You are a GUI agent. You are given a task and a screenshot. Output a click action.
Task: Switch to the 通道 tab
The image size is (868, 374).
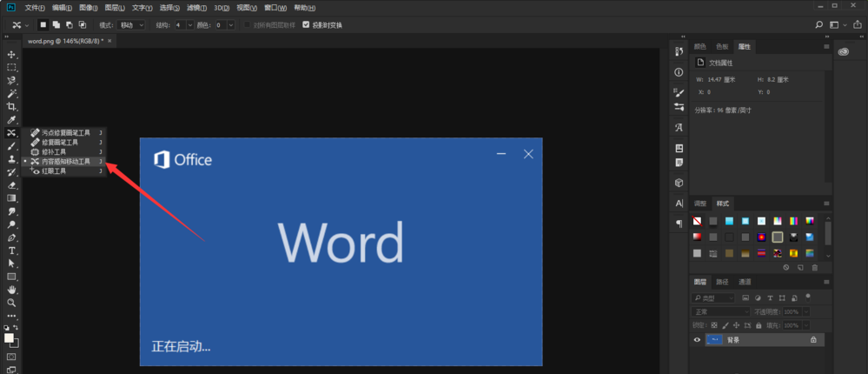point(745,282)
